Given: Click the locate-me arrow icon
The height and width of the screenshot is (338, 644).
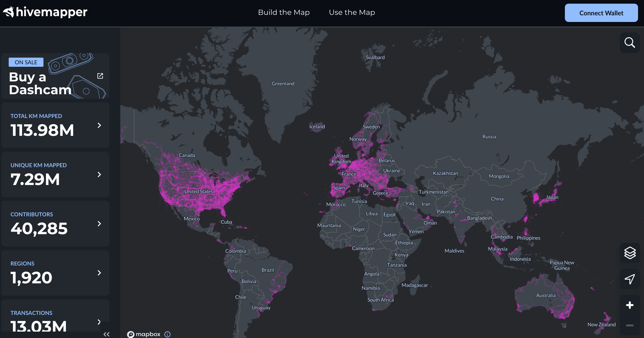Looking at the screenshot, I should tap(630, 279).
